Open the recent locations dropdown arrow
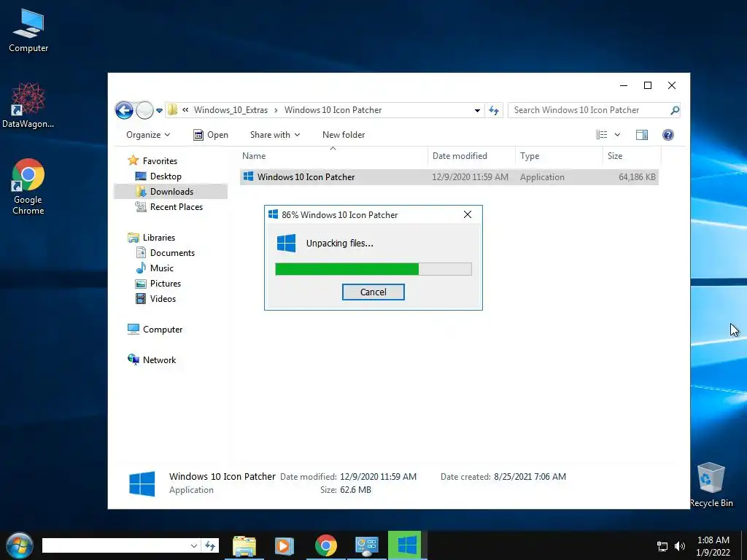Viewport: 747px width, 560px height. click(159, 111)
